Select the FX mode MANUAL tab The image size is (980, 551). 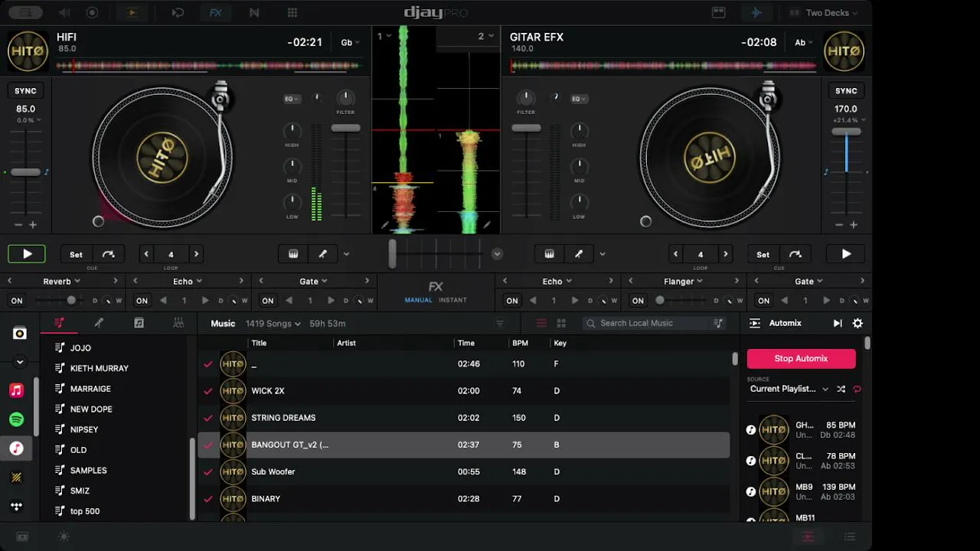pyautogui.click(x=419, y=300)
